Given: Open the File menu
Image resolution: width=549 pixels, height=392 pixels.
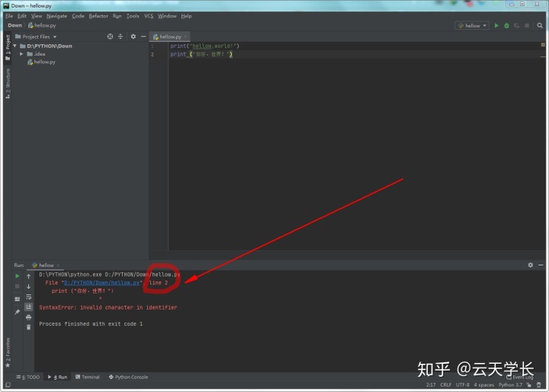Looking at the screenshot, I should click(x=9, y=16).
